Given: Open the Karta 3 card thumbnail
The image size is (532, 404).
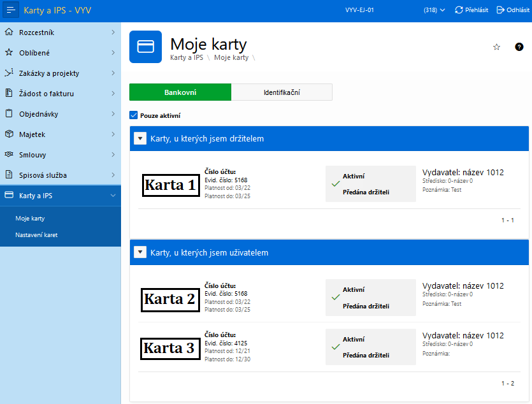Looking at the screenshot, I should click(x=170, y=349).
